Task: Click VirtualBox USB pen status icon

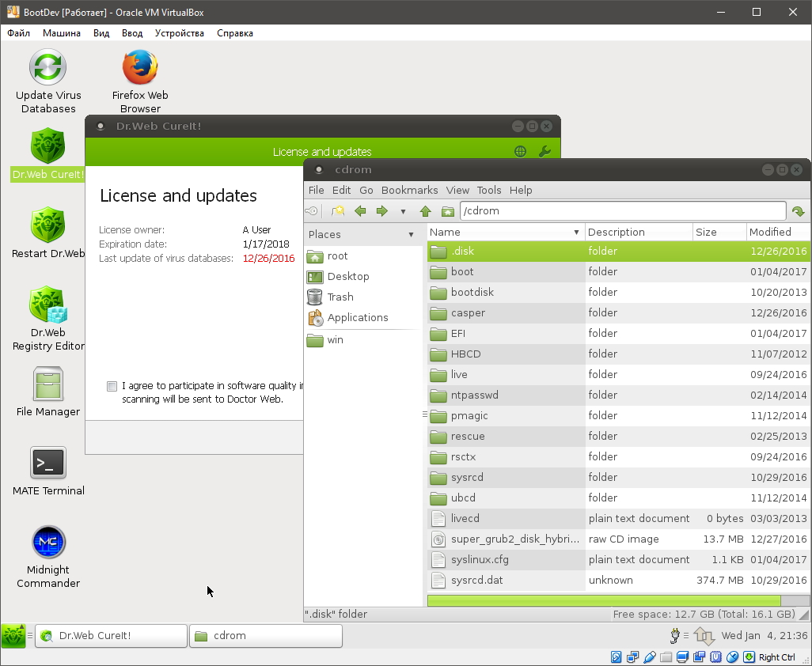Action: [x=649, y=657]
